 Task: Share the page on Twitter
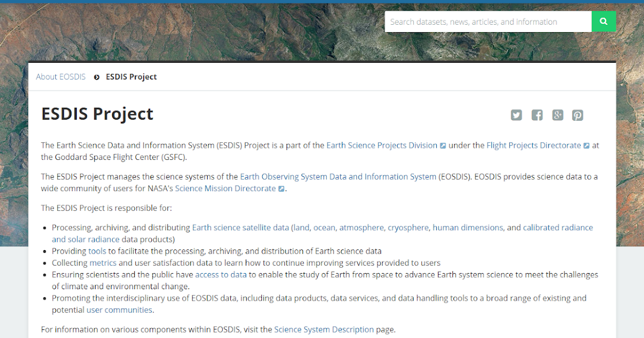pyautogui.click(x=516, y=115)
